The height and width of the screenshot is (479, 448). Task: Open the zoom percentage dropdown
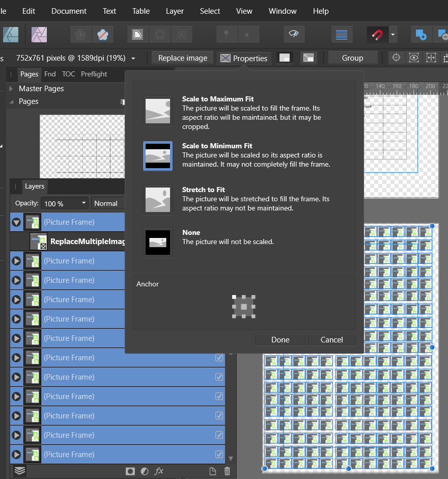point(133,58)
